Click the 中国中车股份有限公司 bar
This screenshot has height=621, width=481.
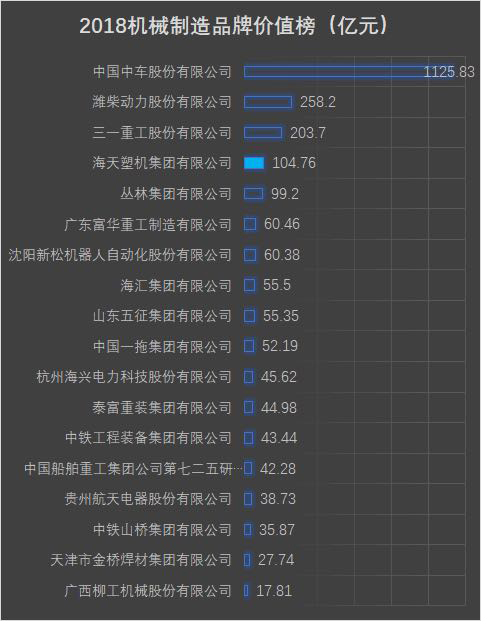[x=349, y=72]
